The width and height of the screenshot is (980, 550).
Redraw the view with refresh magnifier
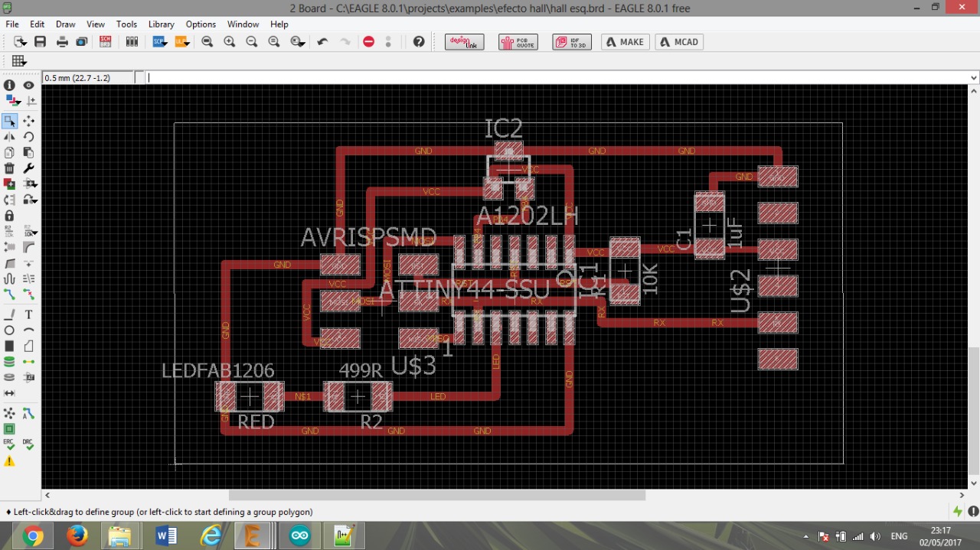click(273, 42)
